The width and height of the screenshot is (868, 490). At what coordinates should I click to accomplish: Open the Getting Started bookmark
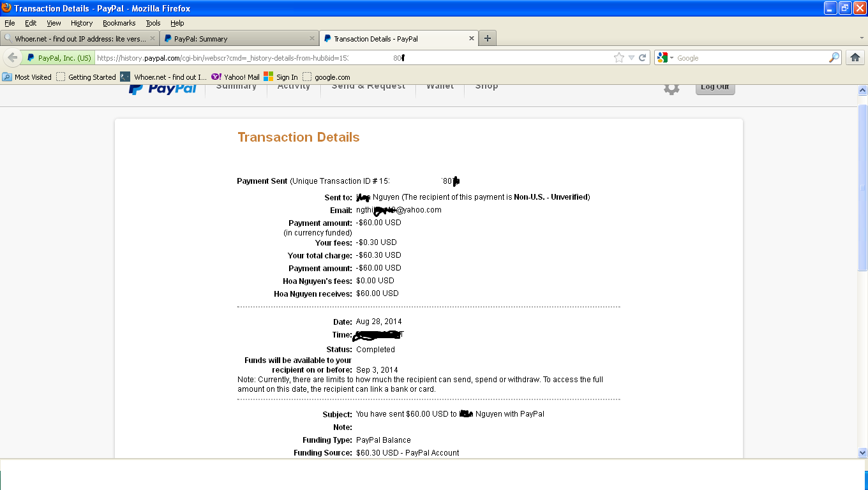pyautogui.click(x=86, y=77)
